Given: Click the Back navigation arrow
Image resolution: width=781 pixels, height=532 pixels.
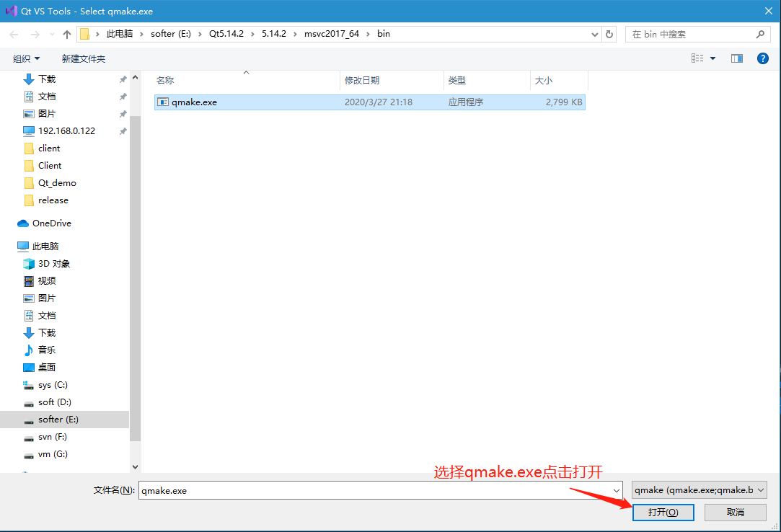Looking at the screenshot, I should coord(14,35).
